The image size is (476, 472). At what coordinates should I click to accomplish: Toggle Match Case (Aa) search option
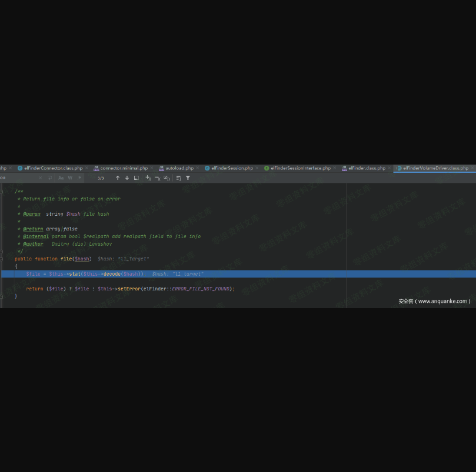(x=61, y=178)
